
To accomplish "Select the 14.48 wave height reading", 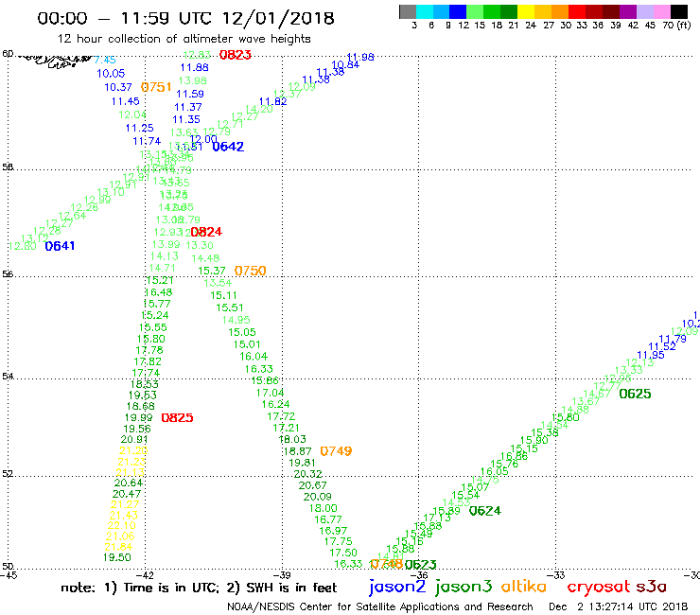I will [x=205, y=258].
